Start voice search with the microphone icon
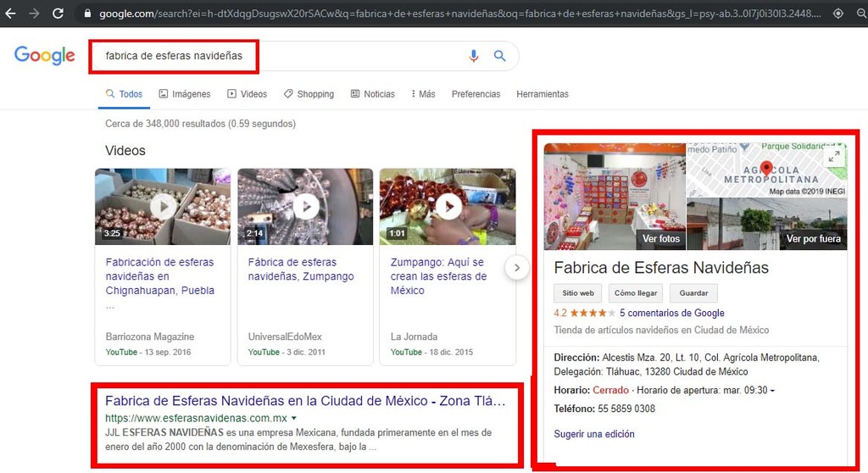Image resolution: width=868 pixels, height=473 pixels. pos(473,55)
